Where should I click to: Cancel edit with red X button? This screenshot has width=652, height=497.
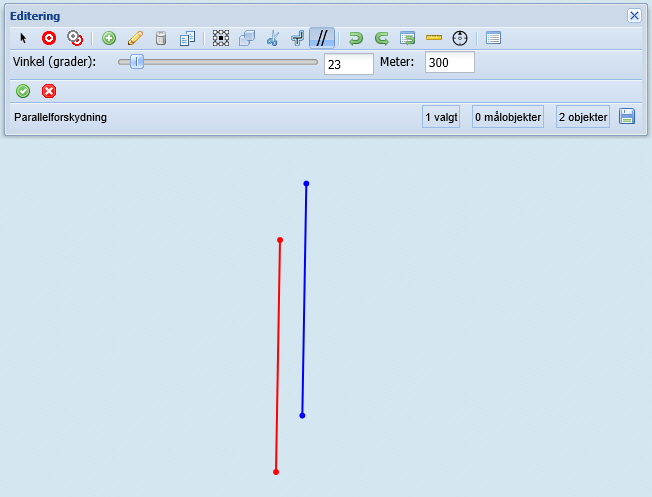(x=49, y=91)
